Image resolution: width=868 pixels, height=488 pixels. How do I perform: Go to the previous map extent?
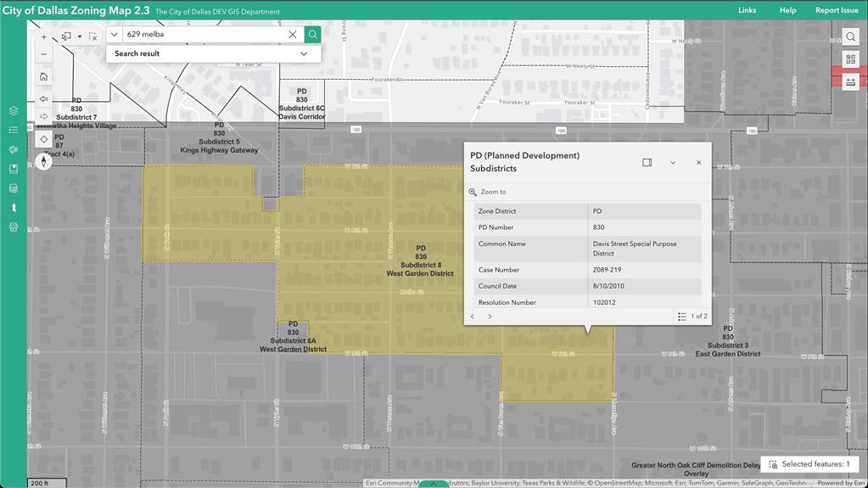click(x=44, y=98)
